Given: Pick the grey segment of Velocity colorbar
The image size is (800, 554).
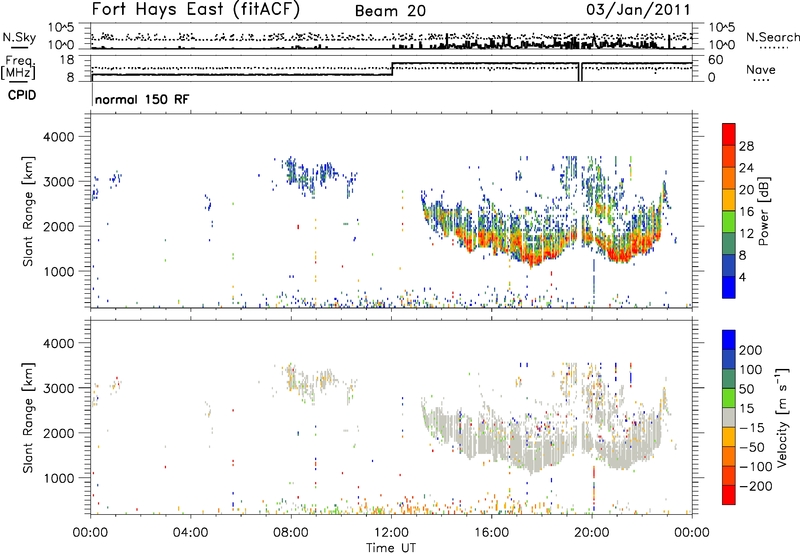Looking at the screenshot, I should point(729,417).
